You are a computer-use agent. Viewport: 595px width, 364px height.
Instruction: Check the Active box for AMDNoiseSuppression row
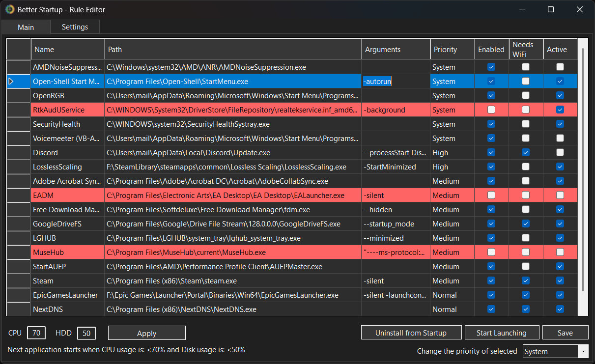tap(560, 67)
